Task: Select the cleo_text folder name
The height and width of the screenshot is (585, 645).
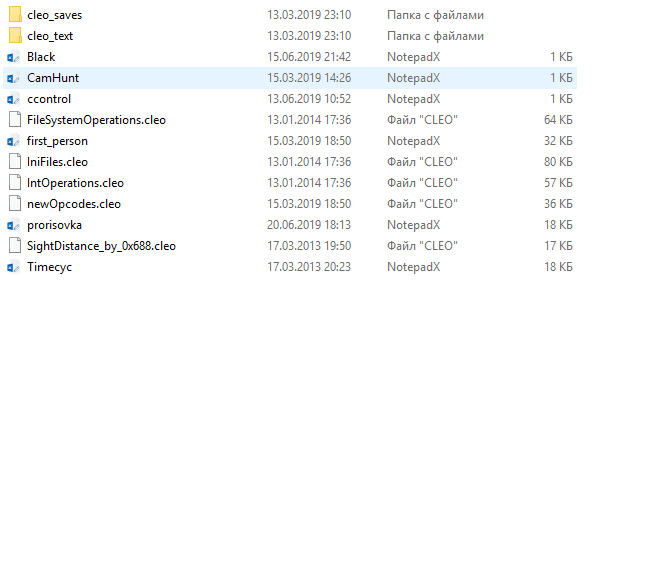Action: [50, 36]
